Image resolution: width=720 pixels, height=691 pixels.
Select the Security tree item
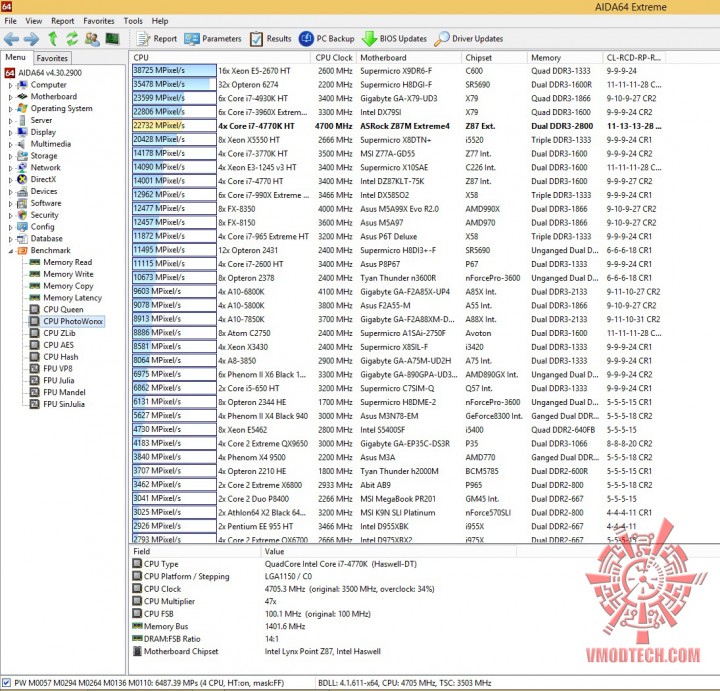[x=45, y=215]
